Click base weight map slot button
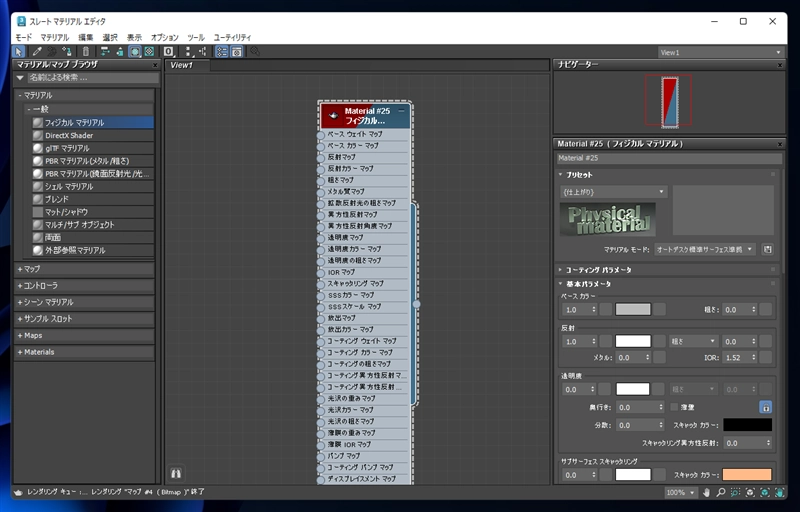Viewport: 800px width, 512px height. click(x=606, y=309)
